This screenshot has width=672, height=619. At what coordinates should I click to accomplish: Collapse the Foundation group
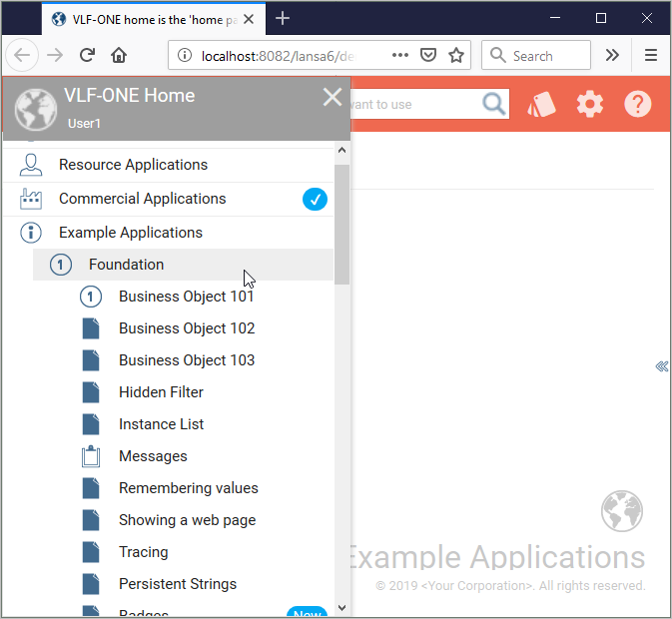click(x=126, y=265)
